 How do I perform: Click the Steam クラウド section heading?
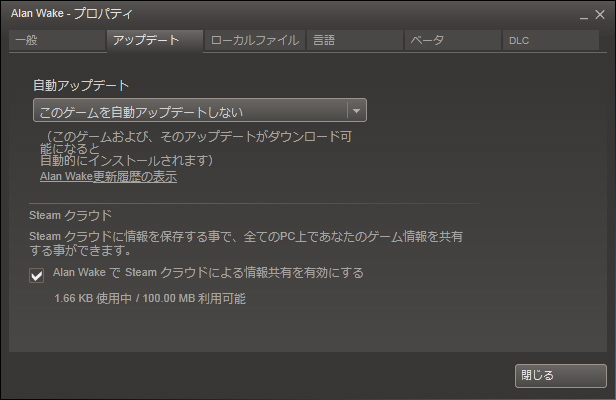[x=71, y=215]
